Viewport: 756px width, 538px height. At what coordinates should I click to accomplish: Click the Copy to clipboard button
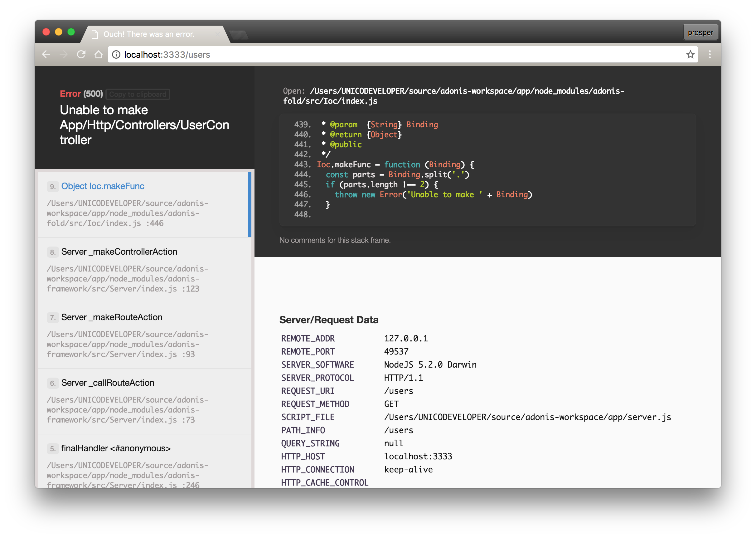coord(138,95)
